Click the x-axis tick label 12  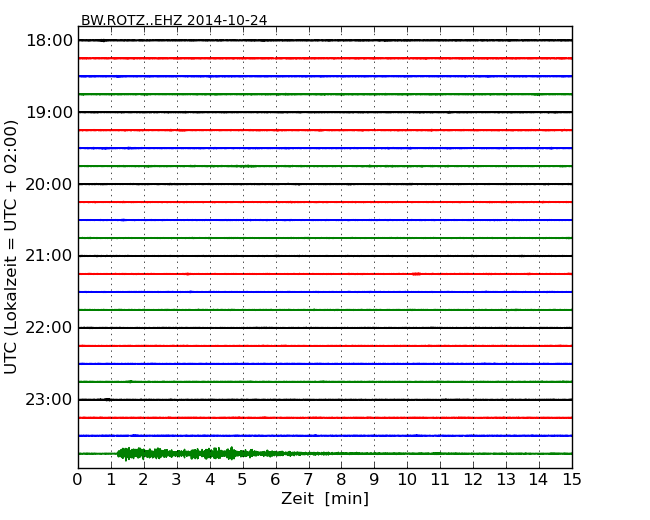(x=473, y=480)
